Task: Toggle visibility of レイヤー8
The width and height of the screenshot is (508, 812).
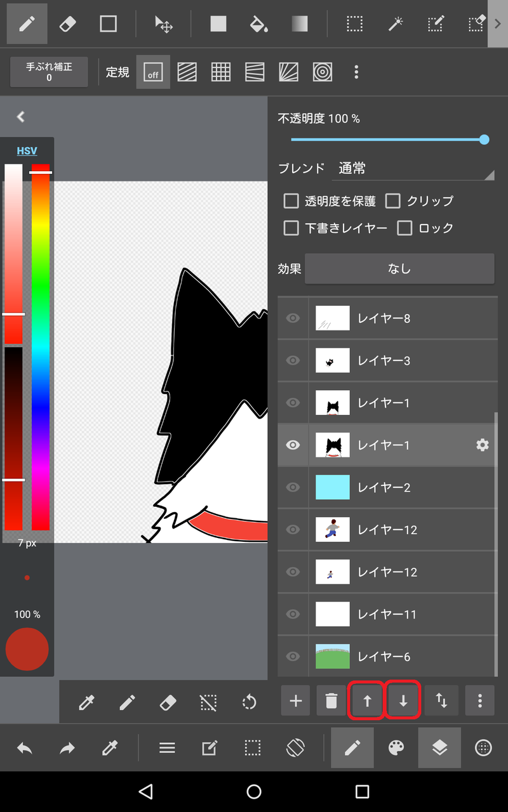Action: coord(293,318)
